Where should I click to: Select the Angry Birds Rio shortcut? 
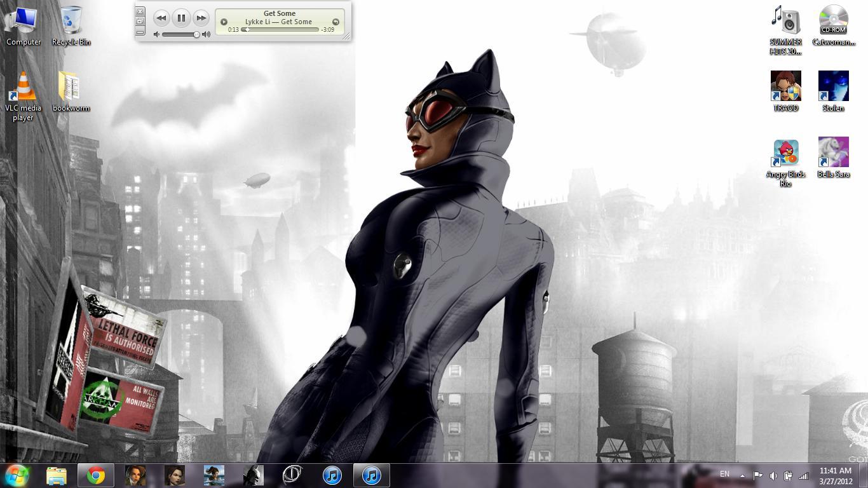(x=786, y=163)
